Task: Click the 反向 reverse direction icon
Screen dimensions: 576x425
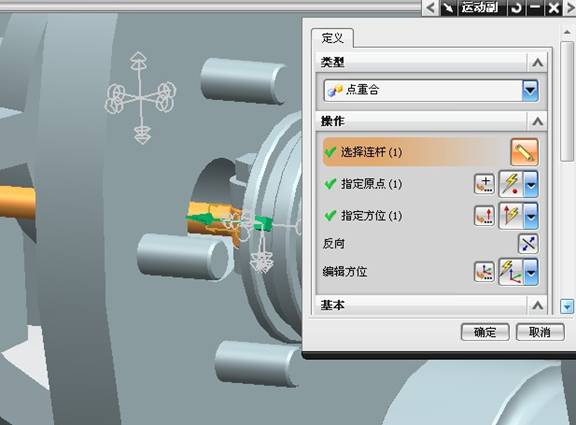Action: coord(528,243)
